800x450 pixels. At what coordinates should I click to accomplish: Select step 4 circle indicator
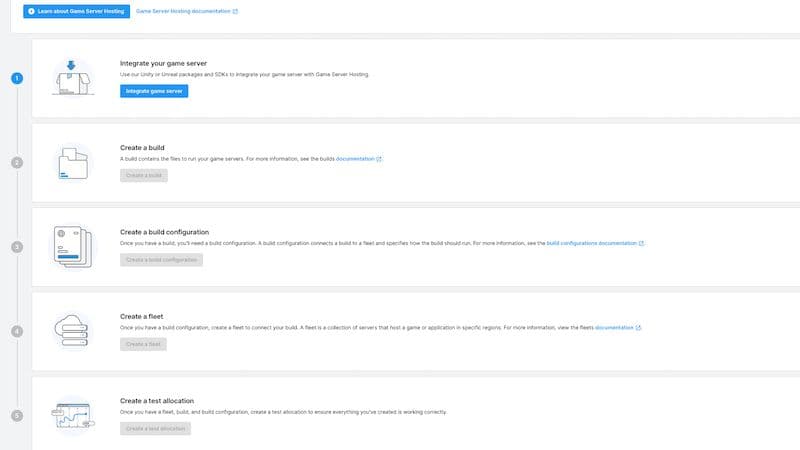[x=17, y=331]
